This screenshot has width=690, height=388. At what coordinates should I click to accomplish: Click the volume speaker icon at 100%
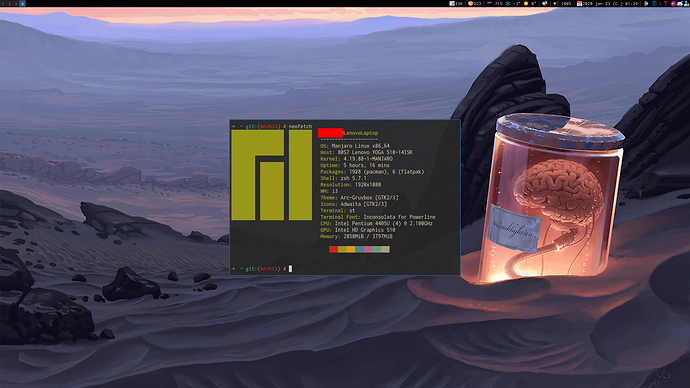(556, 3)
